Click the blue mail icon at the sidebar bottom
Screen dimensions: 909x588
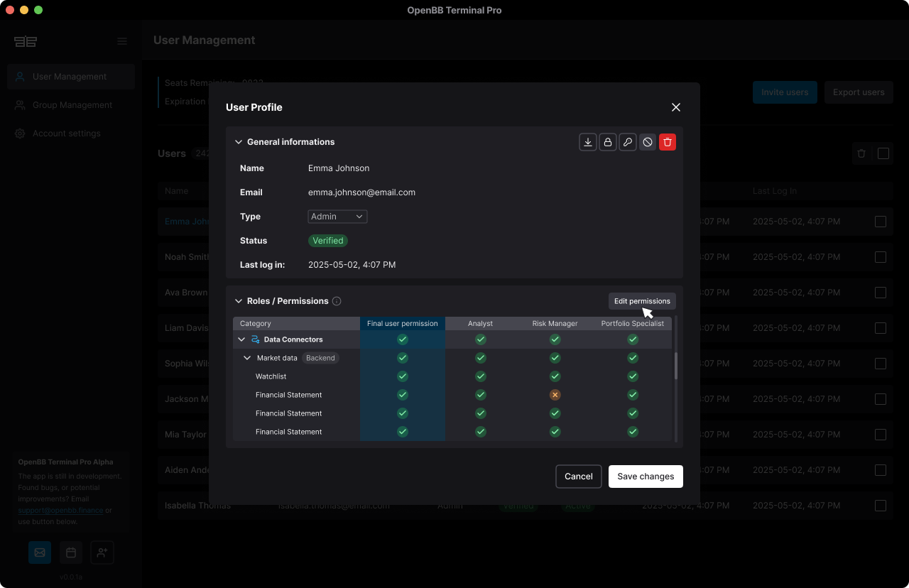point(40,552)
